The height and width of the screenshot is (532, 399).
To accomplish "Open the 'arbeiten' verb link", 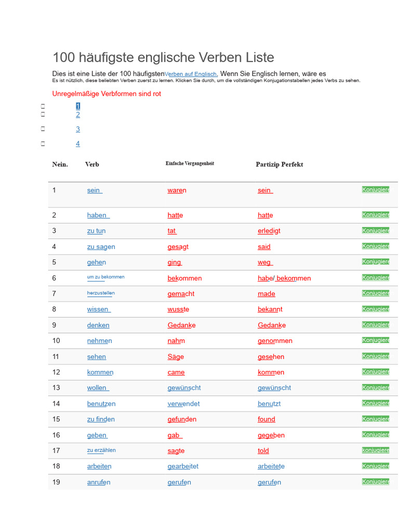I will click(x=99, y=467).
